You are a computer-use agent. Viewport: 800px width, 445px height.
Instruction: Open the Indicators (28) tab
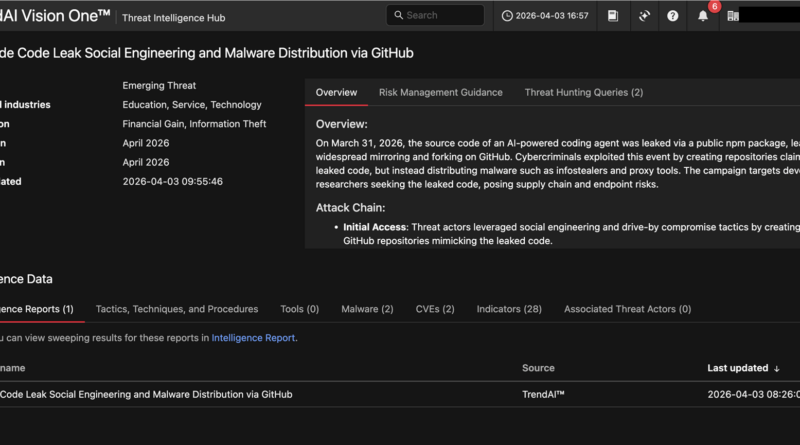pos(509,309)
